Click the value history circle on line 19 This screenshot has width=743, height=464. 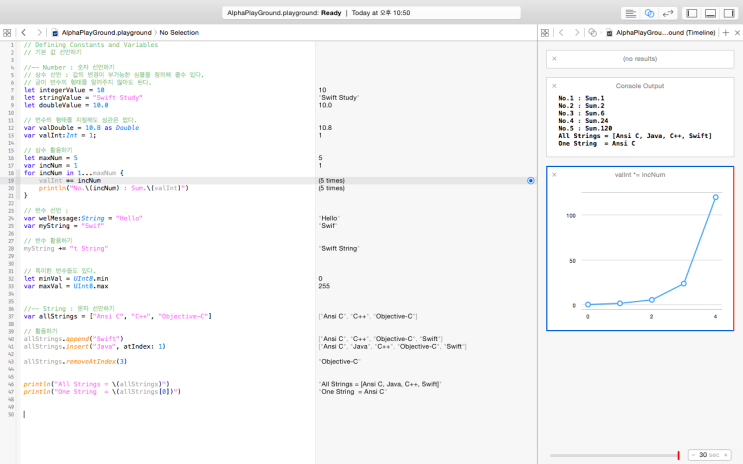coord(530,181)
